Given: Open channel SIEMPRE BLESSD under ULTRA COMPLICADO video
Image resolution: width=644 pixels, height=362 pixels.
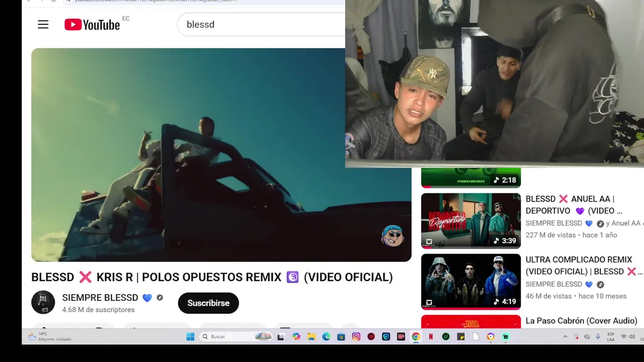Looking at the screenshot, I should tap(554, 285).
